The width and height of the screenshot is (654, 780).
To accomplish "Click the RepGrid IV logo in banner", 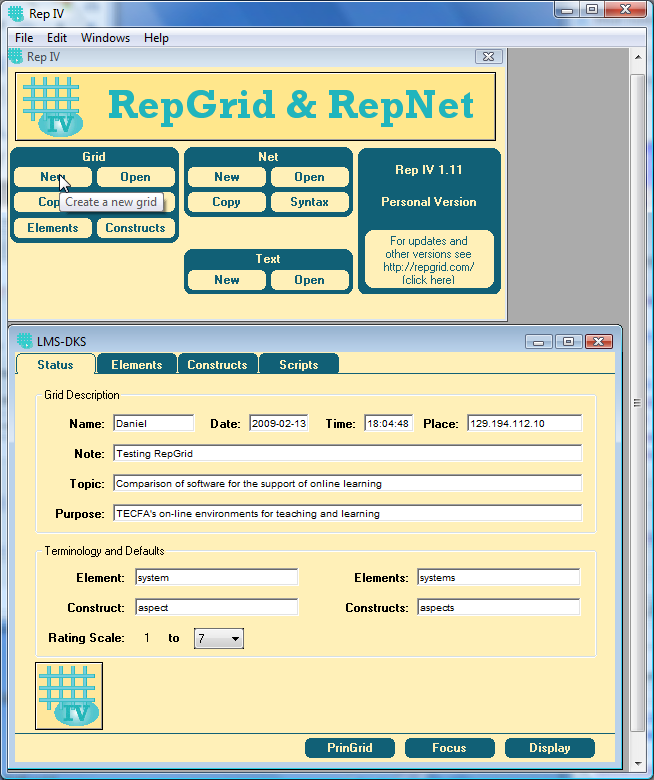I will pos(51,106).
